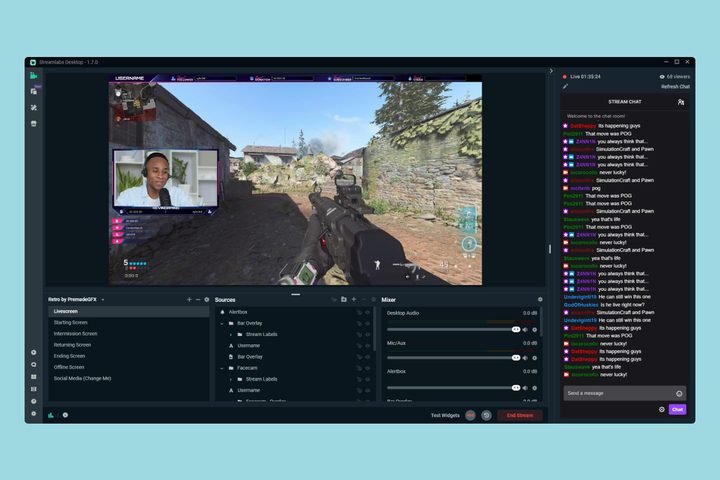Switch to the Returning Screen scene
This screenshot has width=720, height=480.
[x=129, y=345]
